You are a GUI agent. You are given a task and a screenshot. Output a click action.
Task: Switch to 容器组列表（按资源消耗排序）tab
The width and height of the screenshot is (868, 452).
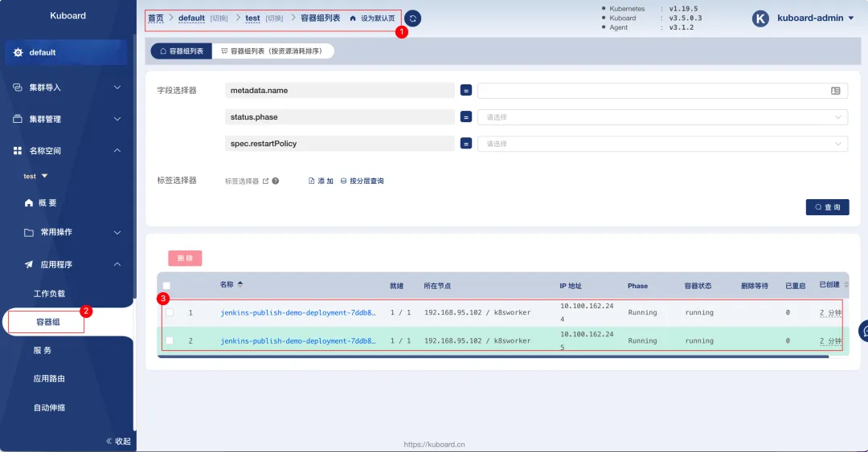coord(272,51)
